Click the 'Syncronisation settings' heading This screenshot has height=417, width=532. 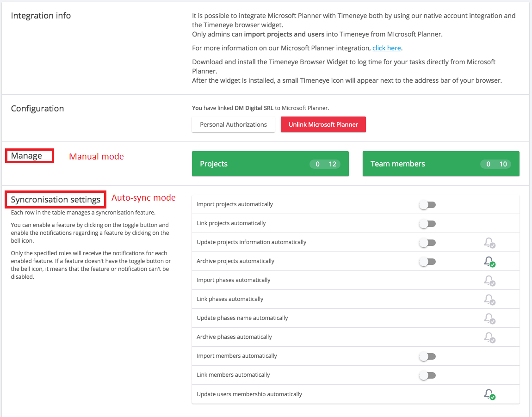point(56,199)
